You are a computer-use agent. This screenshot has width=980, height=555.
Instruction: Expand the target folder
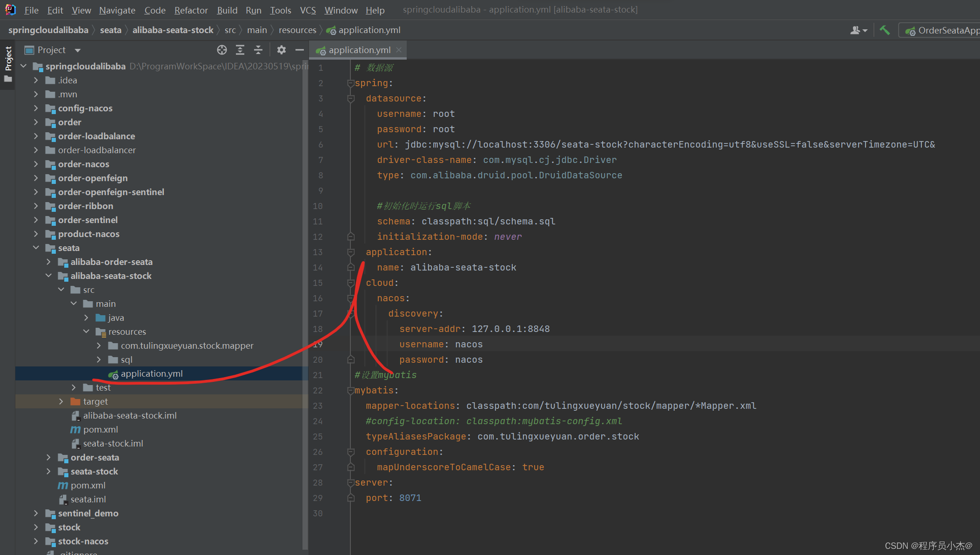(x=61, y=401)
